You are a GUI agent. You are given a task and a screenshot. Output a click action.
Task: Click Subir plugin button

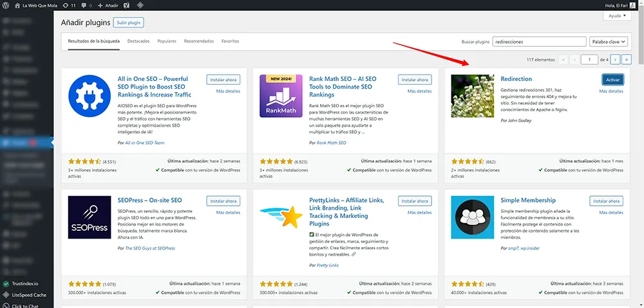coord(128,23)
